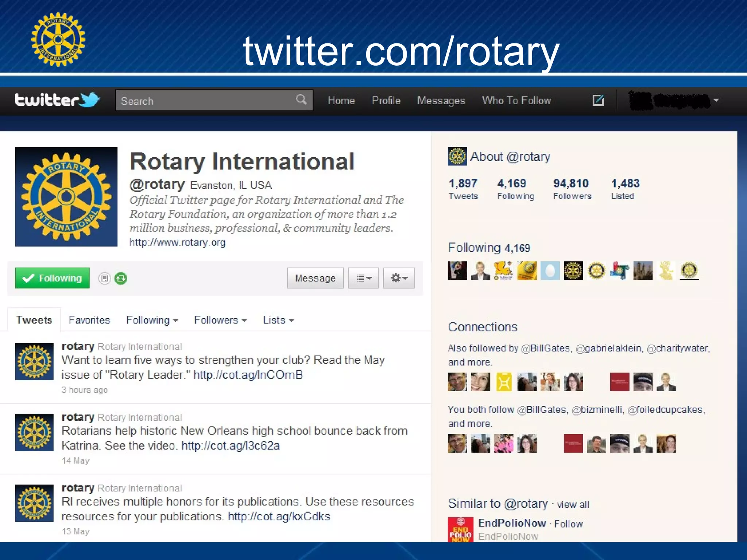Click the 94,810 Followers count

point(572,189)
